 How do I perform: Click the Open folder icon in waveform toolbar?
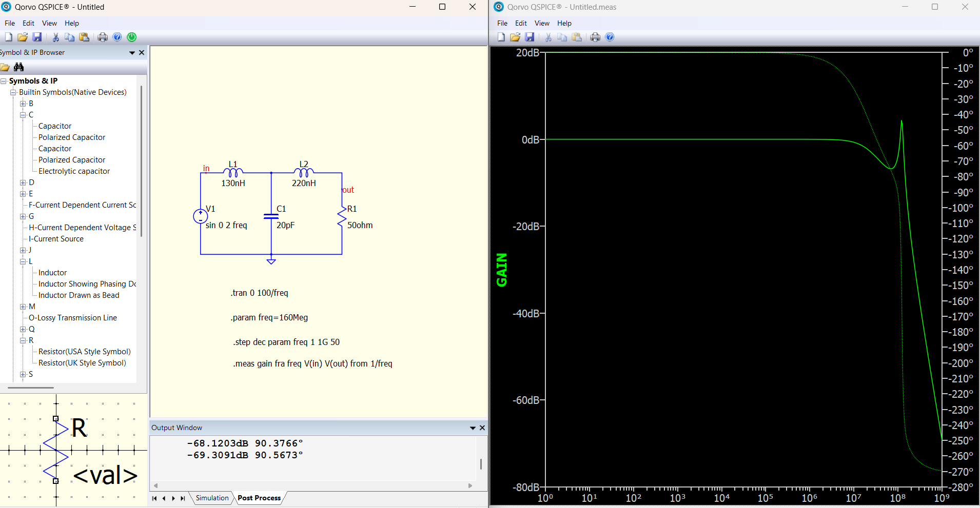tap(515, 37)
